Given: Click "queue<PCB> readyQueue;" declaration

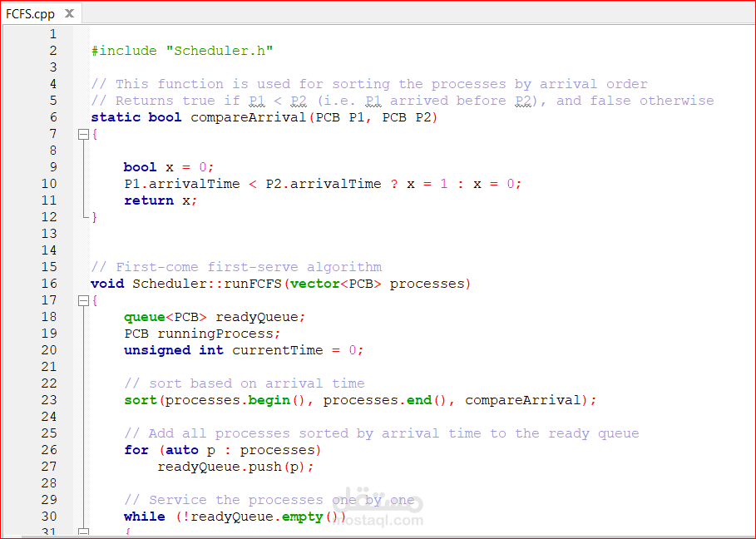Looking at the screenshot, I should tap(215, 317).
